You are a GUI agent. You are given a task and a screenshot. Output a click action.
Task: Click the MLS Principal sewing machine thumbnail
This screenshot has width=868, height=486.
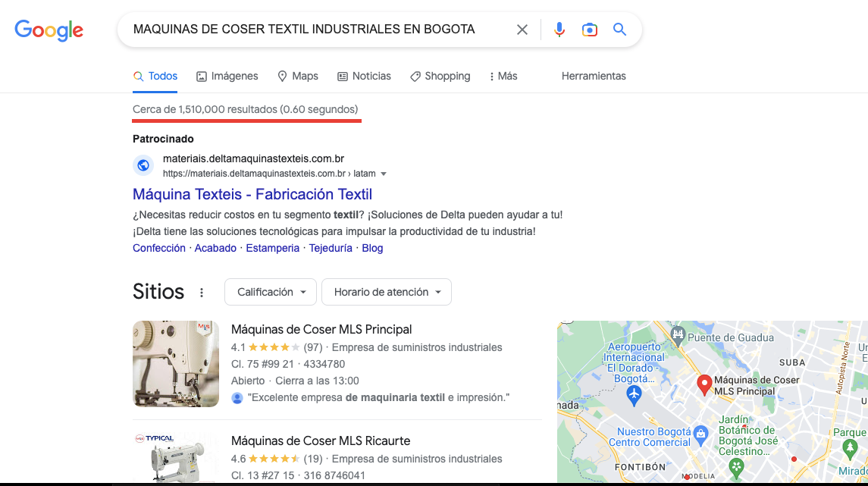pos(175,364)
